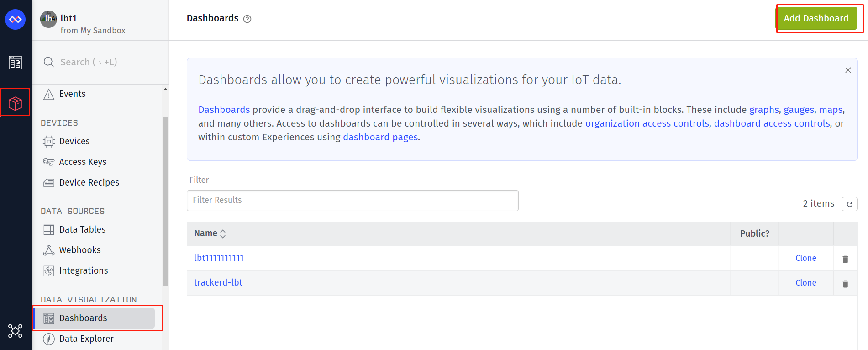Click the lbt1 application avatar
Viewport: 868px width, 350px height.
[48, 19]
